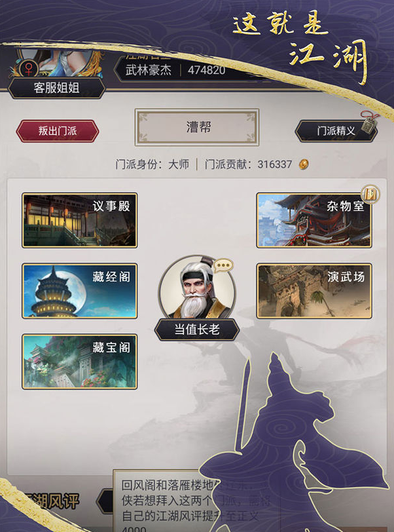Enter the 议事殿 hall
The height and width of the screenshot is (532, 394).
click(x=80, y=220)
